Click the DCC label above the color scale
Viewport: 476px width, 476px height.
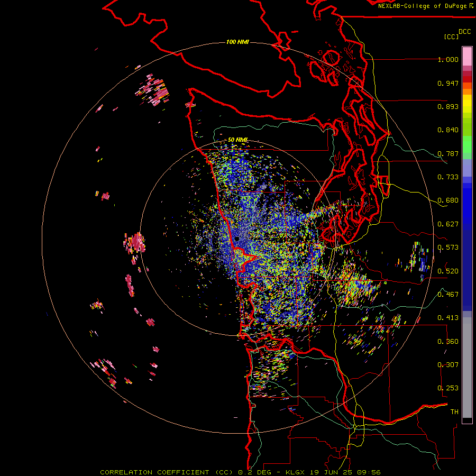[x=465, y=31]
